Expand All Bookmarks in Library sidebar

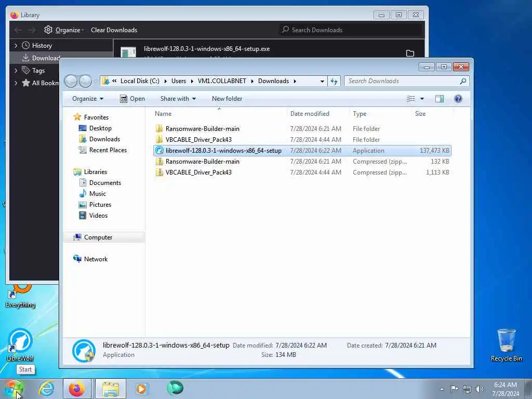tap(16, 83)
